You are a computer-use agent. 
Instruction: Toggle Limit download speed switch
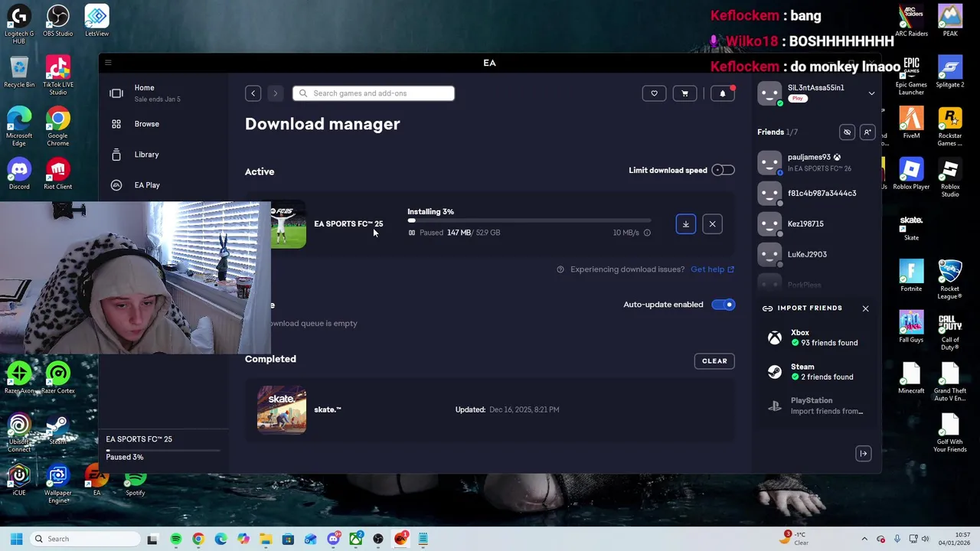[x=723, y=170]
